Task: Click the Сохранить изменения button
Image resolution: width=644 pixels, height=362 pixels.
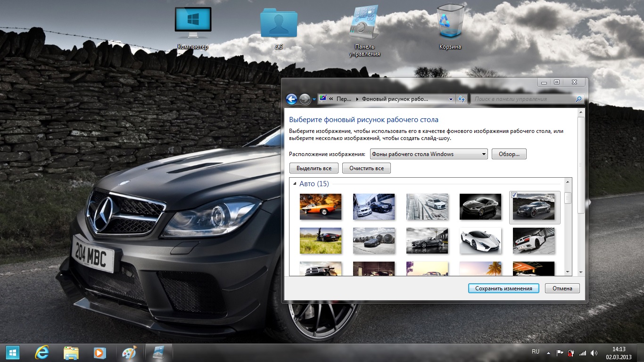Action: tap(503, 288)
